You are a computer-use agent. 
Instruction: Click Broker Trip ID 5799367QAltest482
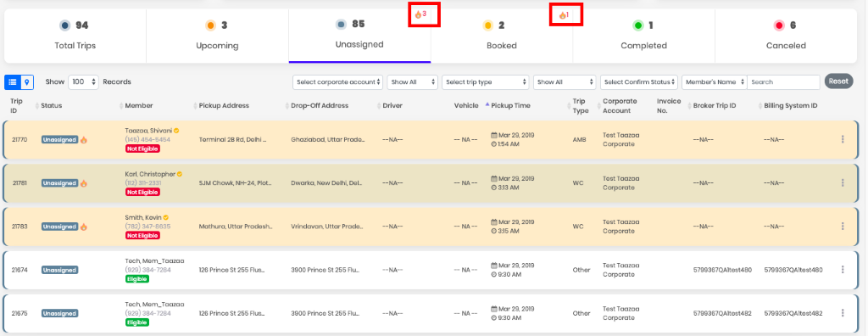click(722, 313)
